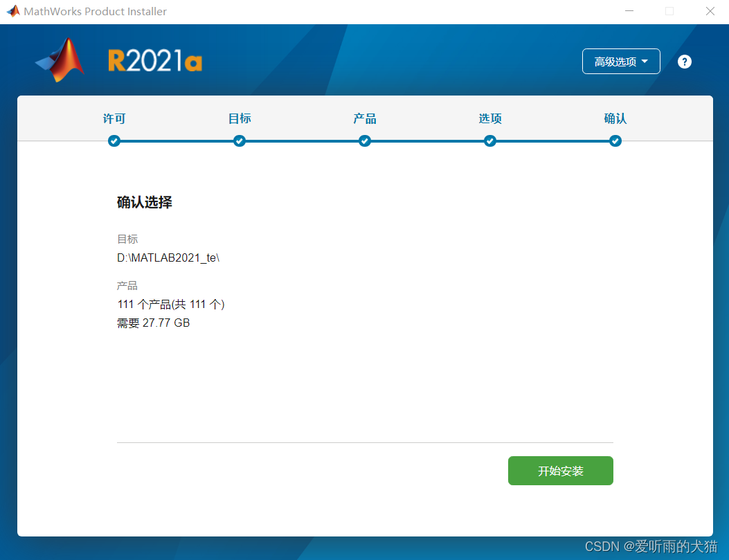Click the 产品 step checkmark circle
The width and height of the screenshot is (729, 560).
364,141
